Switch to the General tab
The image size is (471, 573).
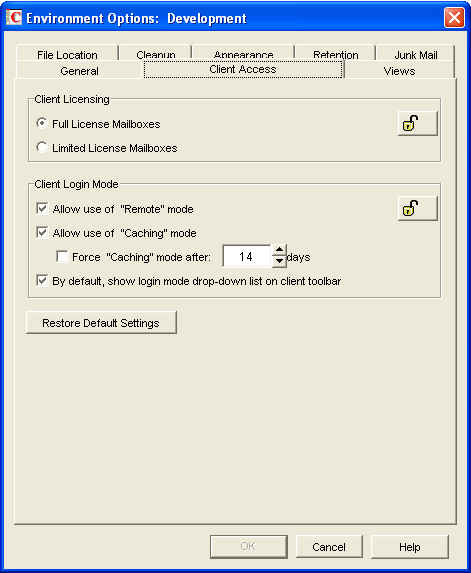pos(79,70)
